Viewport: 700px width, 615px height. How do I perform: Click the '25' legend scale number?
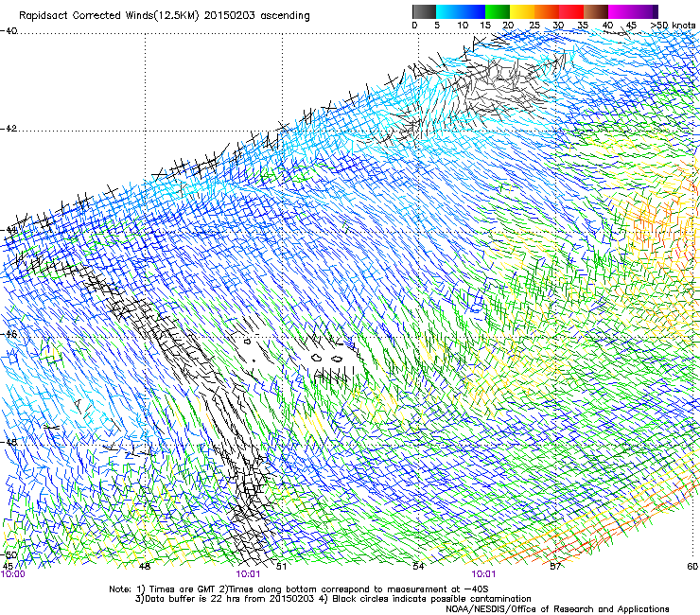tap(534, 26)
